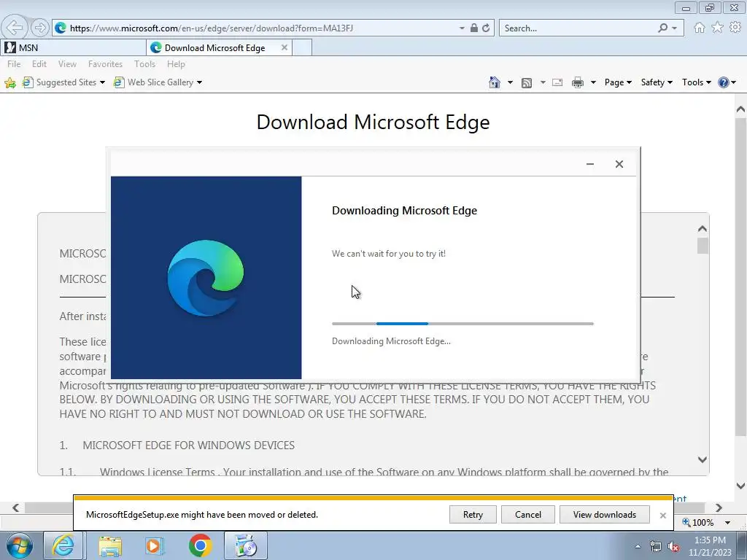Show hidden tray icons arrow

638,546
